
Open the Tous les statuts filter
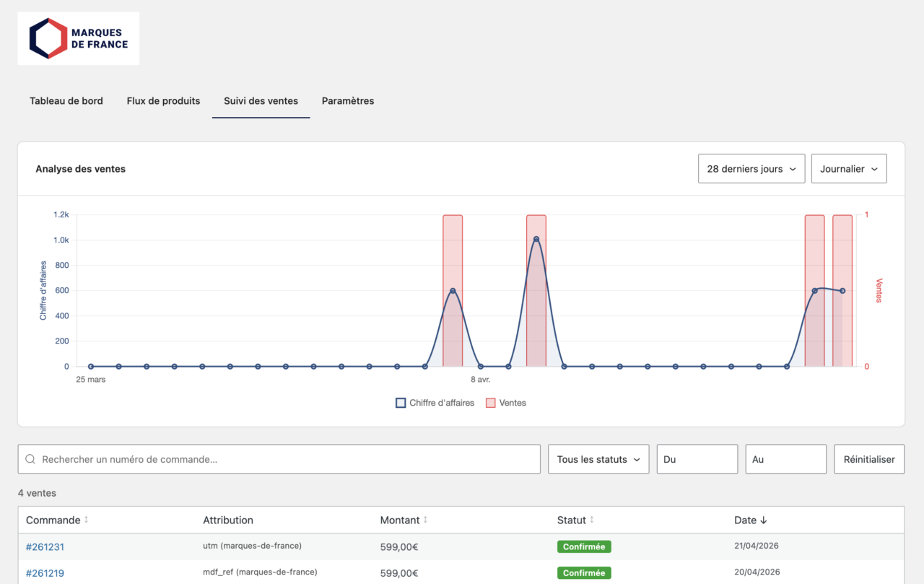[x=598, y=459]
